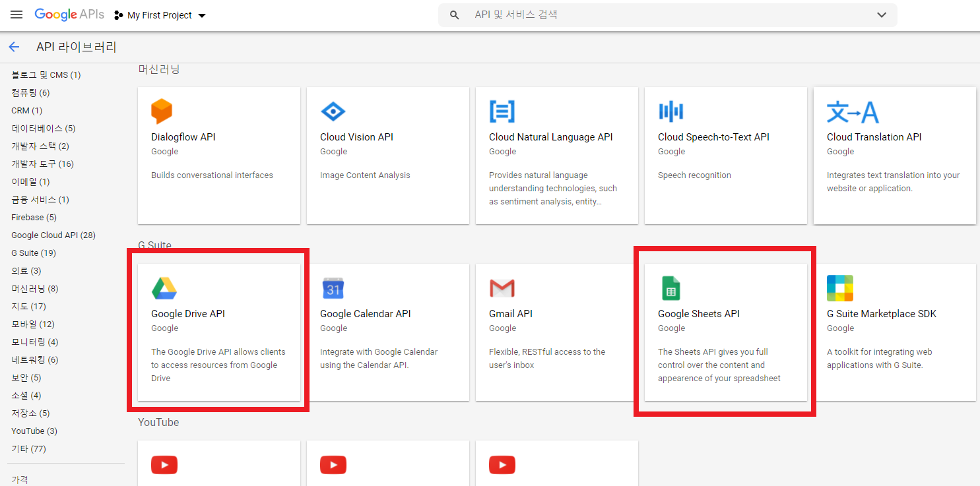Click the third YouTube card icon
980x486 pixels.
(x=502, y=465)
